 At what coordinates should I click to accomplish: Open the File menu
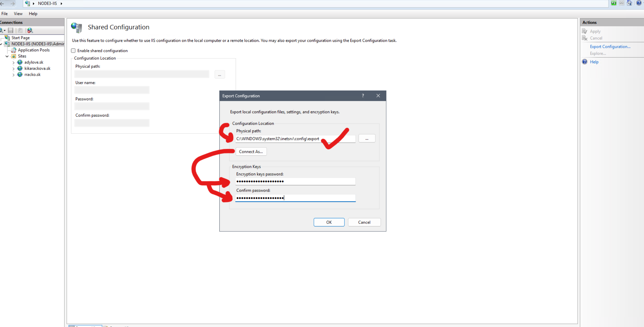pos(4,14)
